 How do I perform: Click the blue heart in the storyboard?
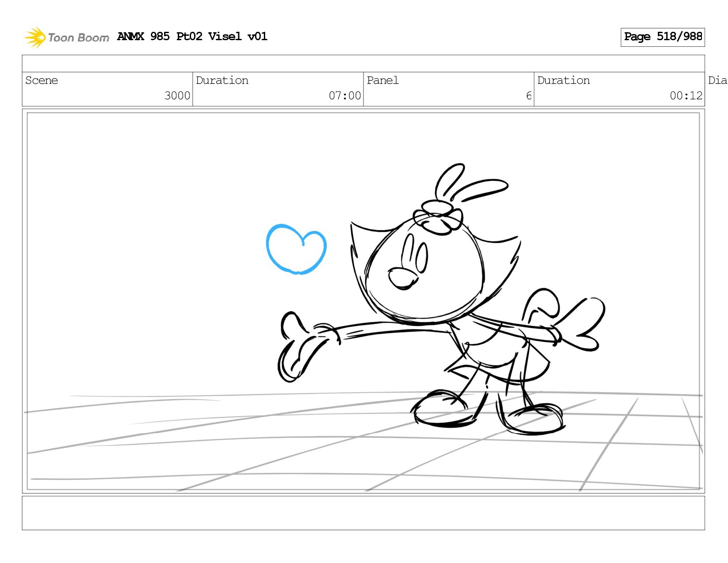(x=296, y=249)
